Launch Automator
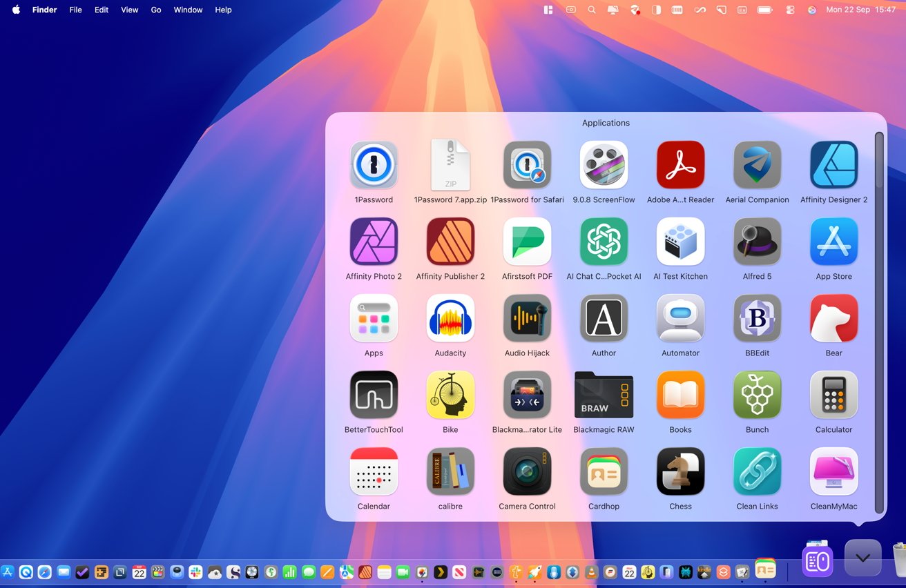The image size is (906, 588). coord(680,318)
